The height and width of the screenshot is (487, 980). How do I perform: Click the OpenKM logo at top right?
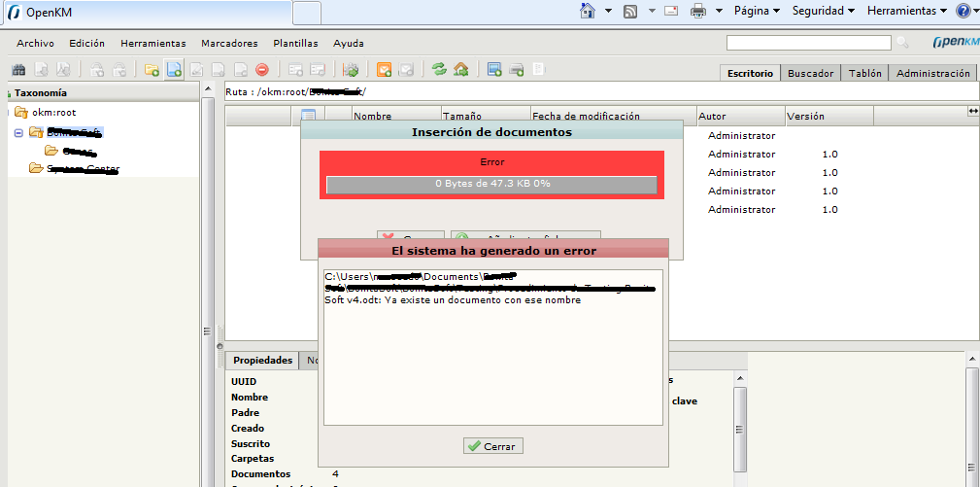(955, 43)
